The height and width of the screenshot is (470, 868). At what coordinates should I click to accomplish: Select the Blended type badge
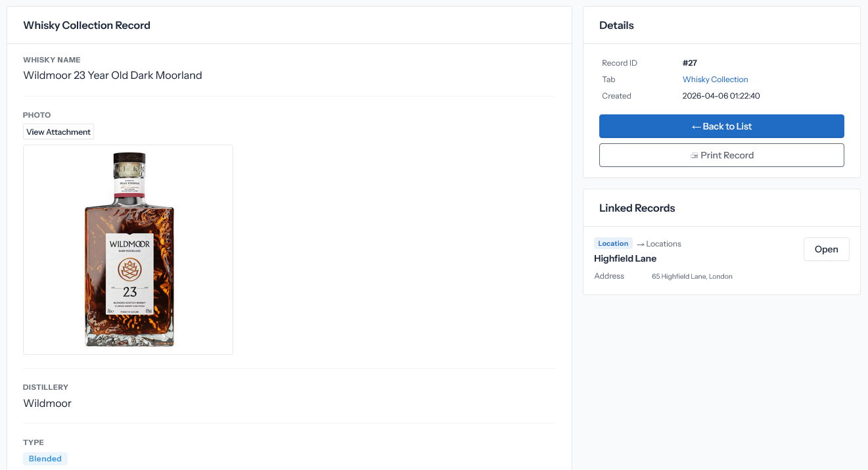[45, 459]
